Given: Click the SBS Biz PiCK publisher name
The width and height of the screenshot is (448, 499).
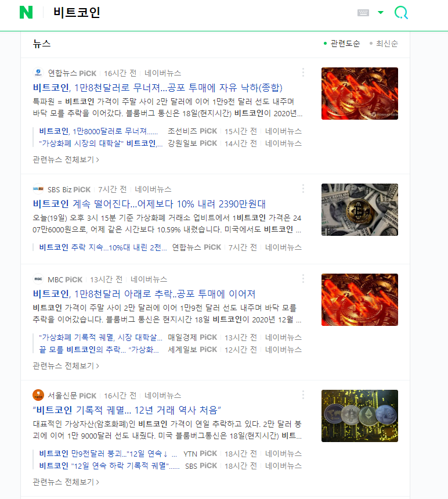Looking at the screenshot, I should tap(69, 189).
